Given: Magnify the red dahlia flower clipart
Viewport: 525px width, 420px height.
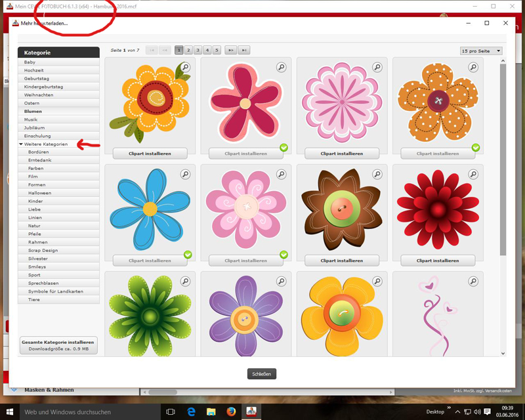Looking at the screenshot, I should coord(473,174).
